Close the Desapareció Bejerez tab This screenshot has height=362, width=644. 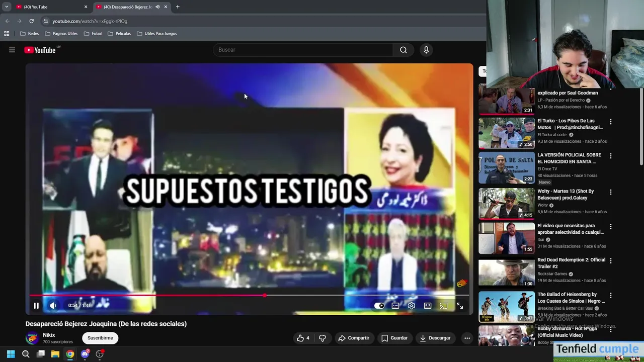[166, 7]
